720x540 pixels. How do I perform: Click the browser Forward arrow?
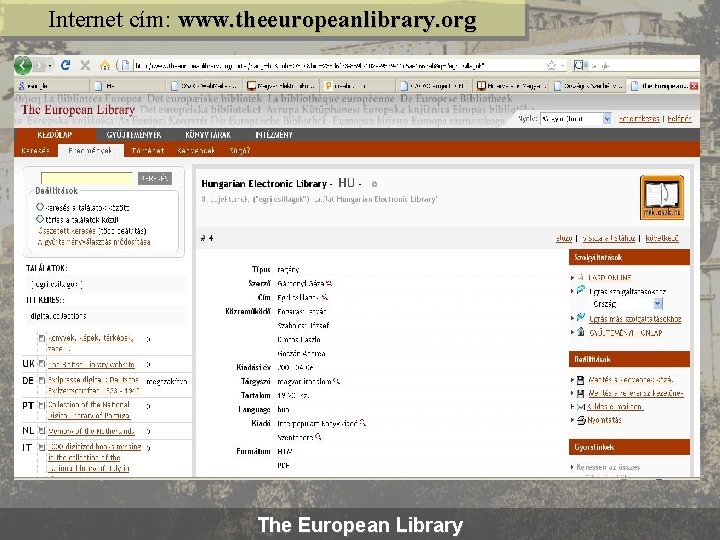pyautogui.click(x=39, y=66)
